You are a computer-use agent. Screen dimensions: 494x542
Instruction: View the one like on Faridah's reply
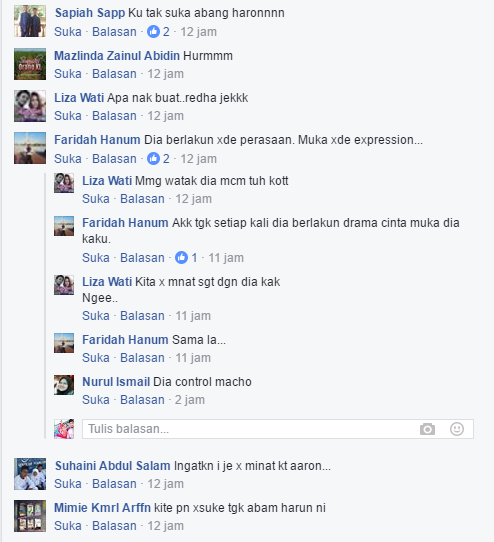pos(186,258)
